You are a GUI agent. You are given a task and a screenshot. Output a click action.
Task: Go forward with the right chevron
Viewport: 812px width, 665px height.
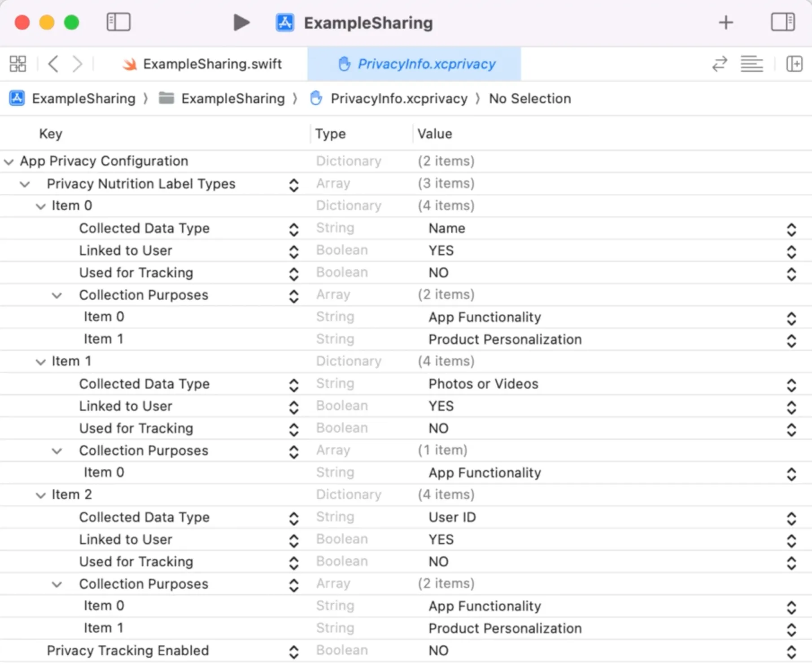[x=78, y=64]
